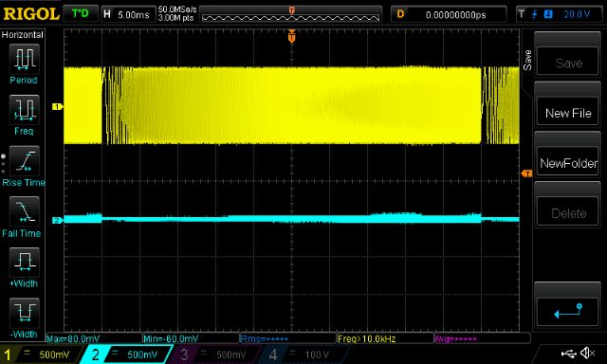Click the waveform memory overview bar

[291, 15]
